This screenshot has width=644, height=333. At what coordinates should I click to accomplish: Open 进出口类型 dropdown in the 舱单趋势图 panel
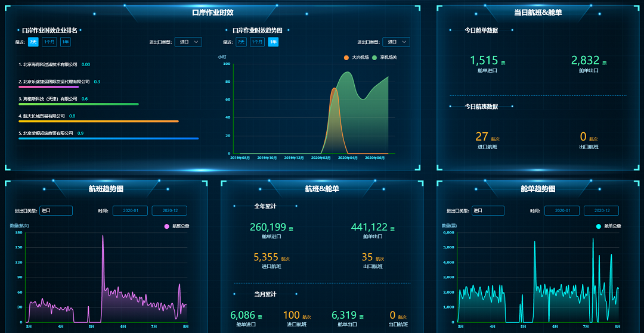pos(488,211)
